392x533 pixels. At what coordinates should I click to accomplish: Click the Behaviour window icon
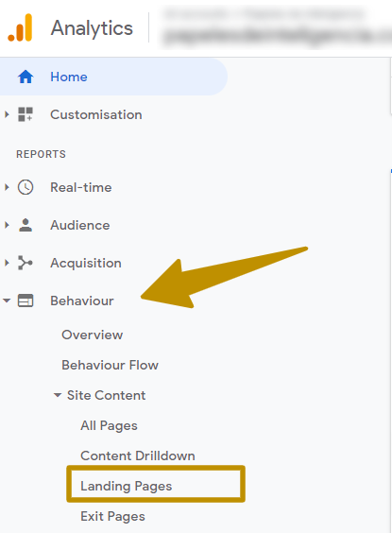pyautogui.click(x=26, y=301)
